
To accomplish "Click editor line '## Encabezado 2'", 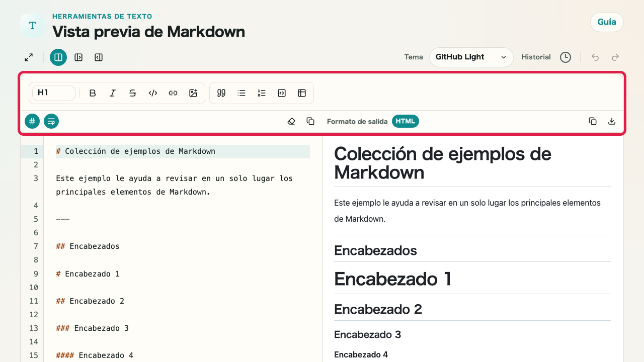I will [x=90, y=301].
